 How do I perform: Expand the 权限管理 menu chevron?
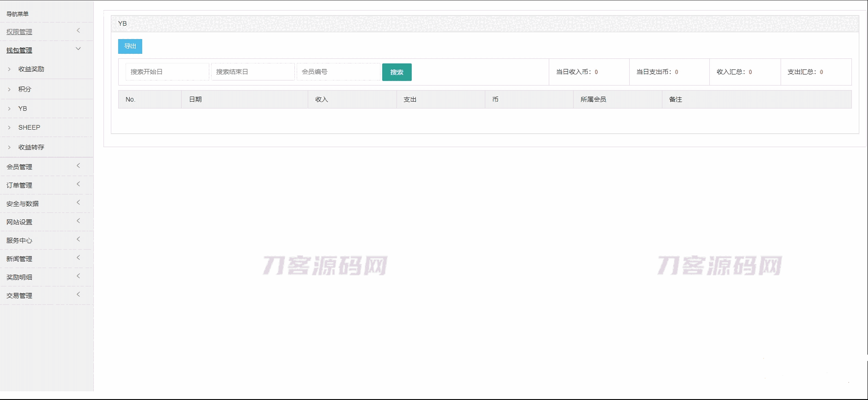(78, 30)
